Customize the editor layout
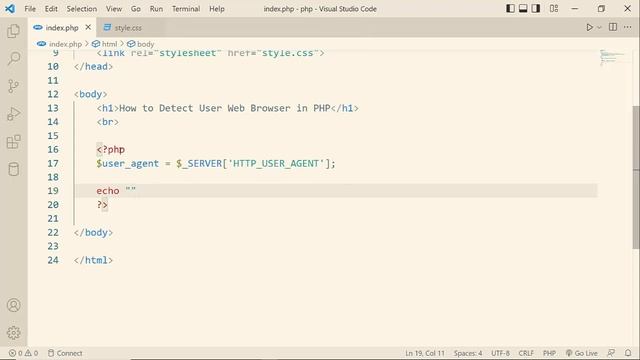Viewport: 640px width, 360px height. (x=554, y=9)
